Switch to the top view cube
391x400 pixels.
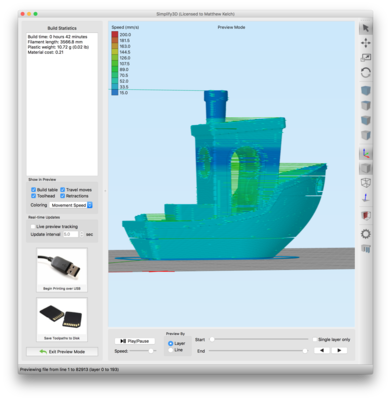[x=366, y=106]
